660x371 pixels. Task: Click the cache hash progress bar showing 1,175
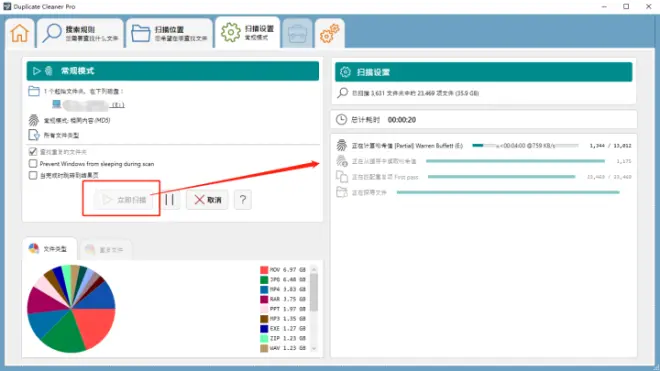click(x=515, y=161)
